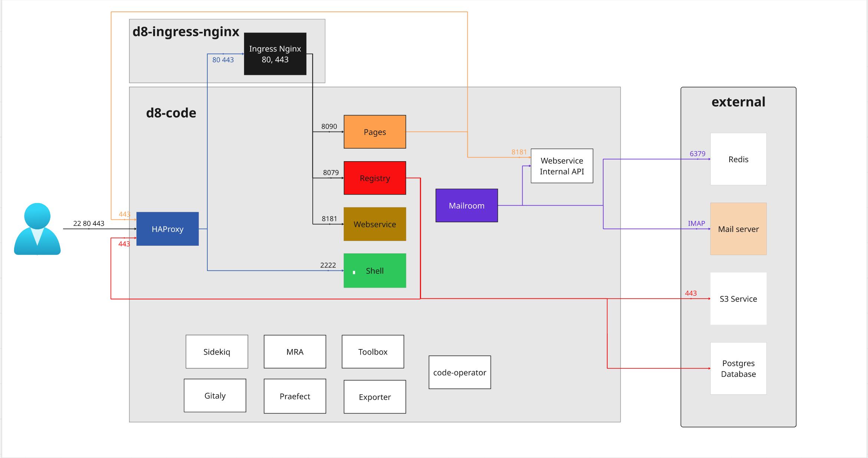The width and height of the screenshot is (868, 458).
Task: Click the Sidekiq box
Action: (217, 351)
